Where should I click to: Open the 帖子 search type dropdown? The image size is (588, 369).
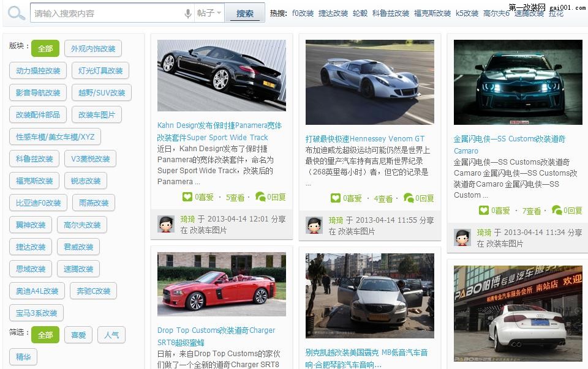[x=209, y=13]
